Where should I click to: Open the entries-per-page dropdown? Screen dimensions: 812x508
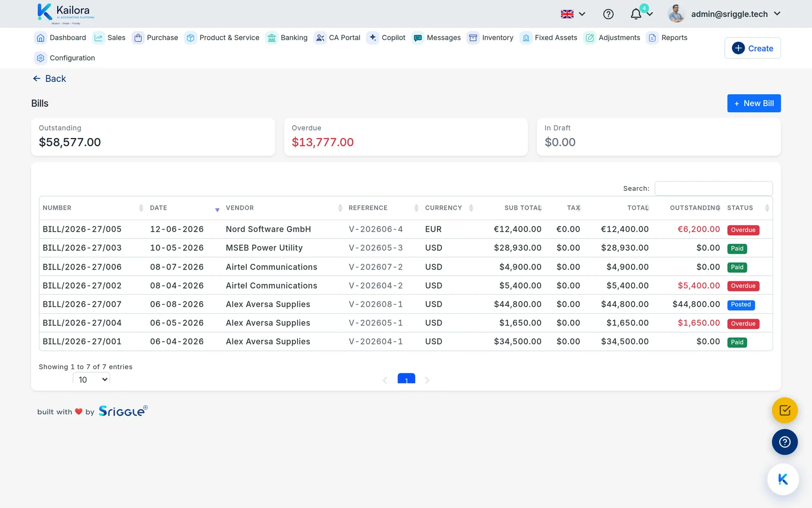[x=91, y=380]
